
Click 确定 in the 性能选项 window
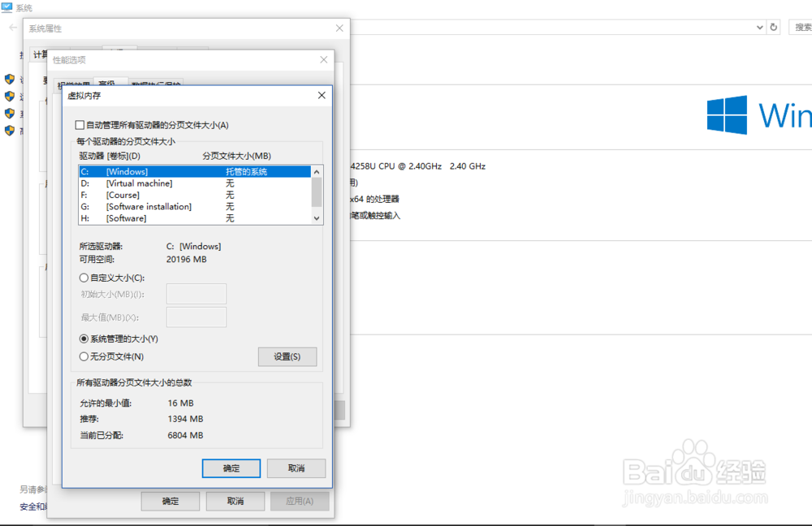pyautogui.click(x=171, y=501)
